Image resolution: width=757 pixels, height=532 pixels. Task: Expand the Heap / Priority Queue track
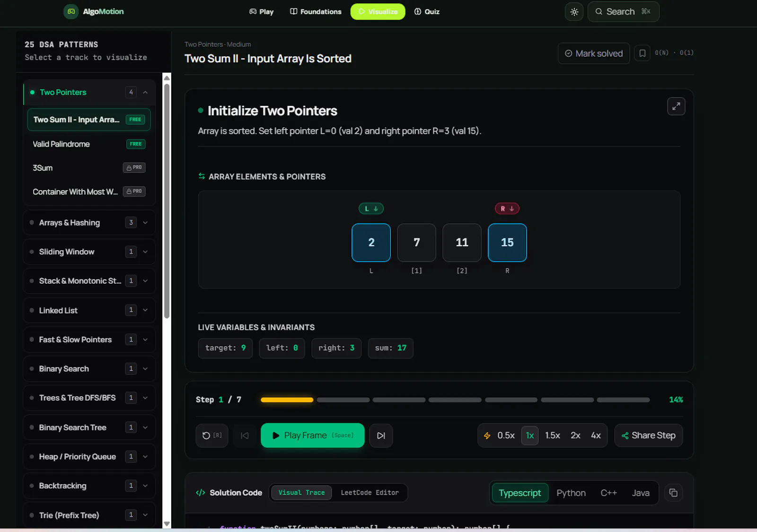89,456
